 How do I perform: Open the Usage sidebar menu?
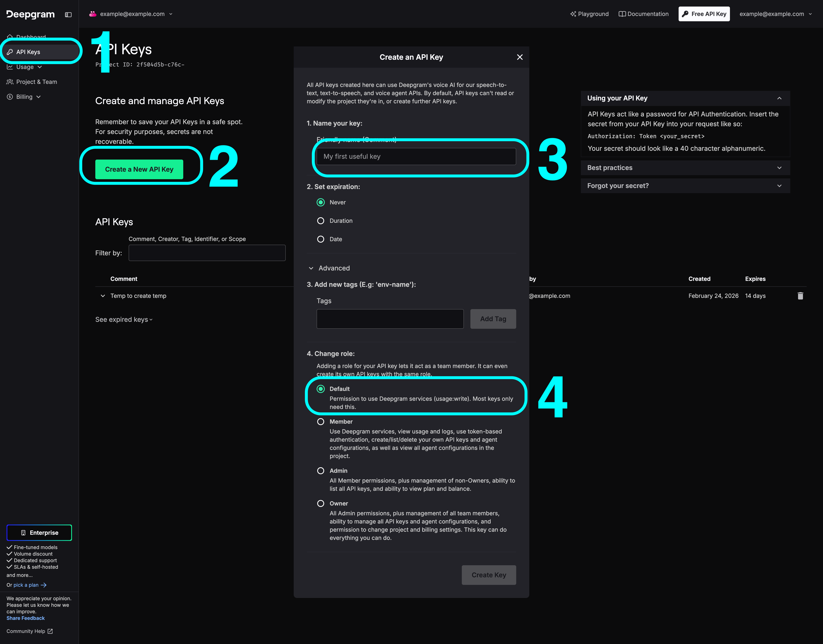click(x=25, y=67)
